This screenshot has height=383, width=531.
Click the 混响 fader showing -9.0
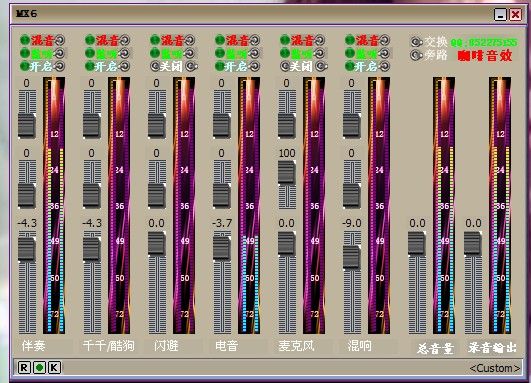(x=352, y=257)
